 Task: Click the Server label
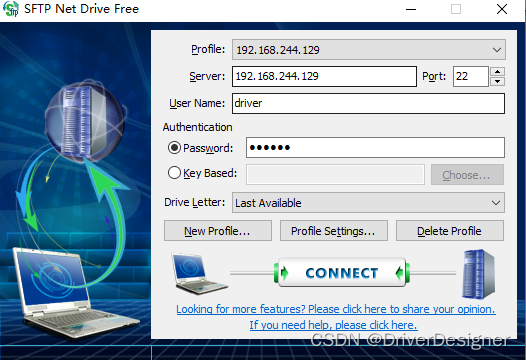[x=207, y=76]
